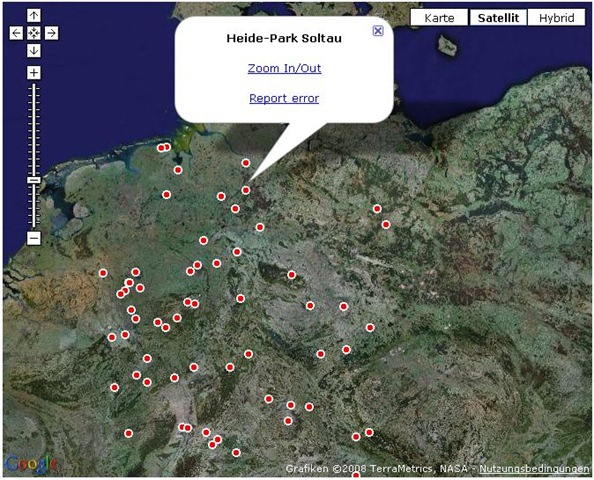The width and height of the screenshot is (594, 480).
Task: Click the Google logo
Action: click(x=31, y=464)
